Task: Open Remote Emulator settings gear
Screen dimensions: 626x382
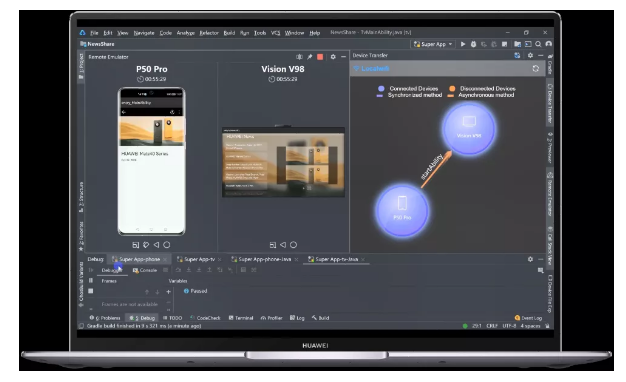Action: (333, 57)
